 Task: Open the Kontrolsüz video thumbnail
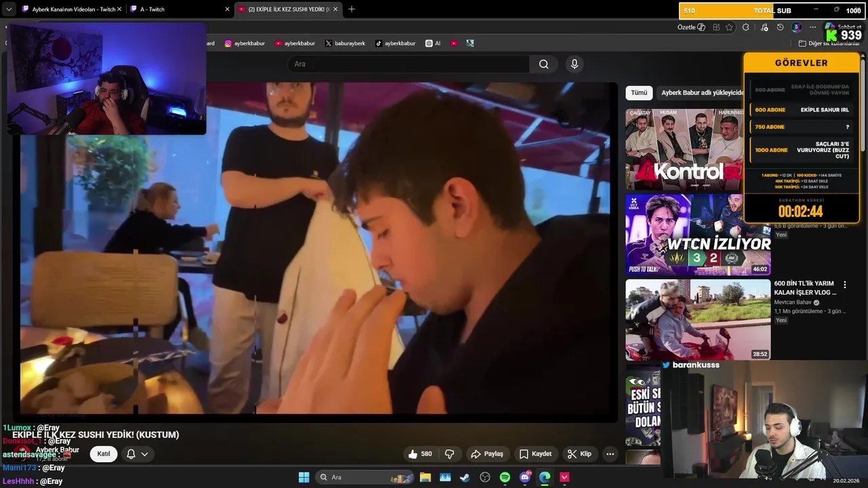tap(684, 149)
